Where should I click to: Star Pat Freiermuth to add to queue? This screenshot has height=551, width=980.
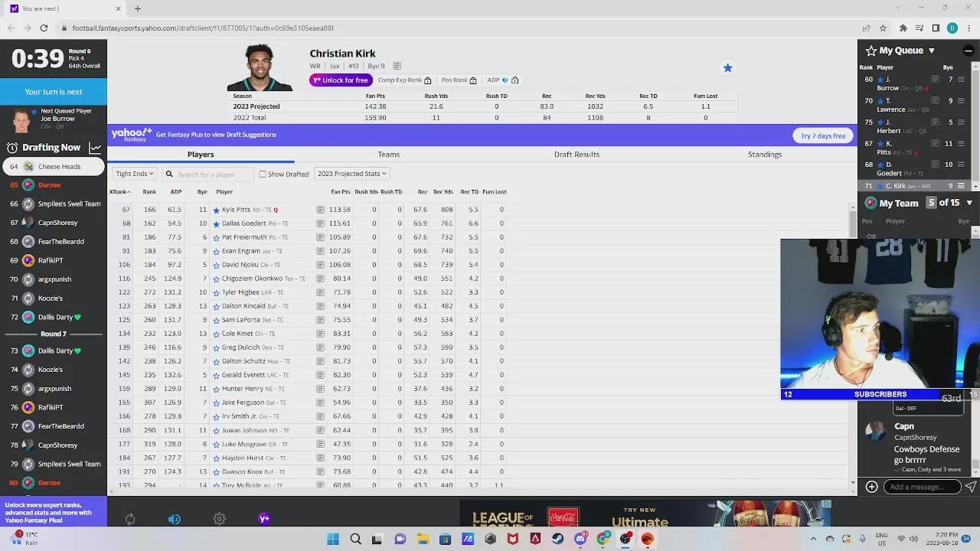point(216,237)
